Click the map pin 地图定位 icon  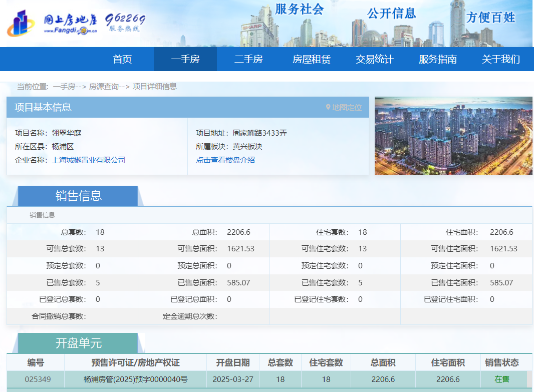coord(328,107)
